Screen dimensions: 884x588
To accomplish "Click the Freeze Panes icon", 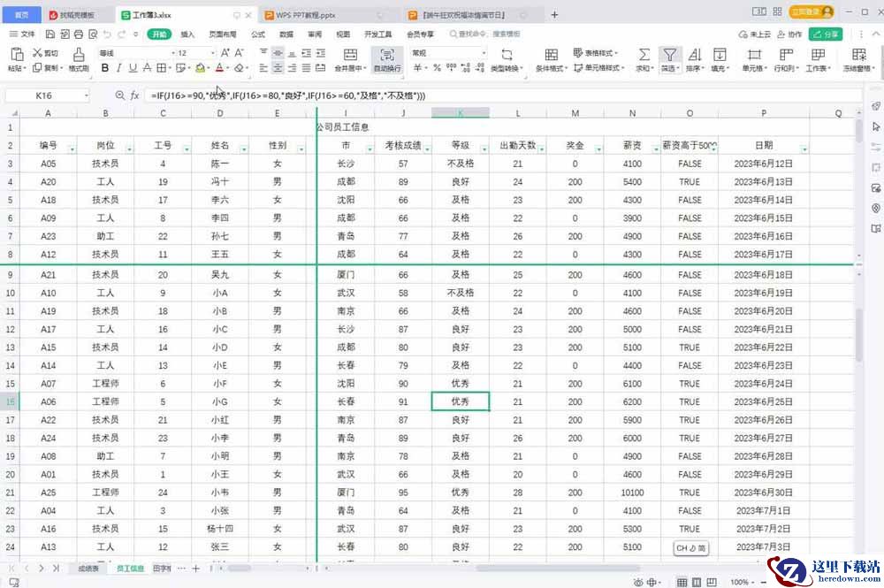I will tap(858, 55).
